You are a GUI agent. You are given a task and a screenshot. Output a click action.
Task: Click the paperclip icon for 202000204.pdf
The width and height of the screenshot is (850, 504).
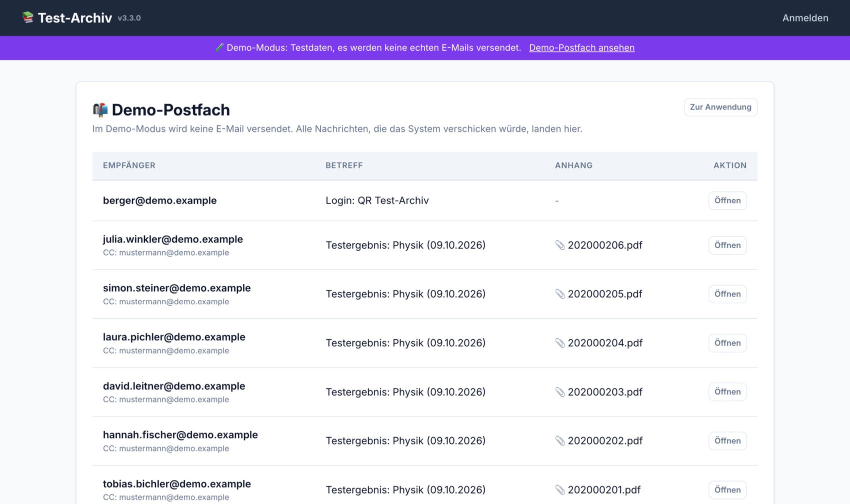pos(560,343)
